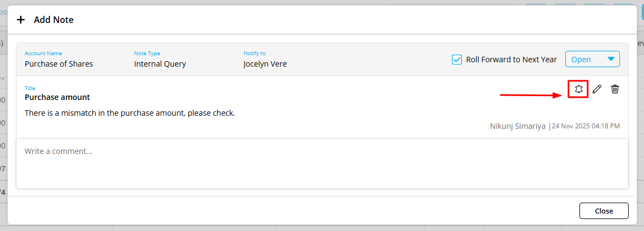Click the Purchase of Shares account name
The image size is (644, 231).
(59, 64)
